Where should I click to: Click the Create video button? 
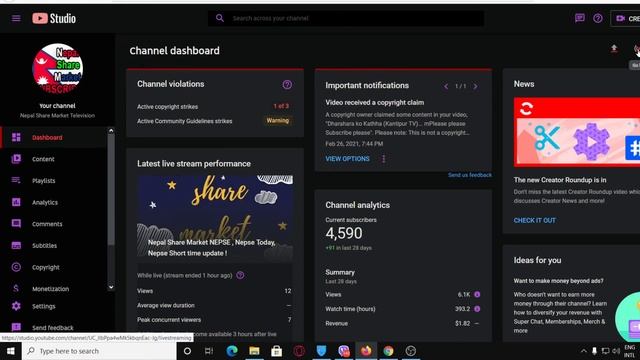pos(625,18)
